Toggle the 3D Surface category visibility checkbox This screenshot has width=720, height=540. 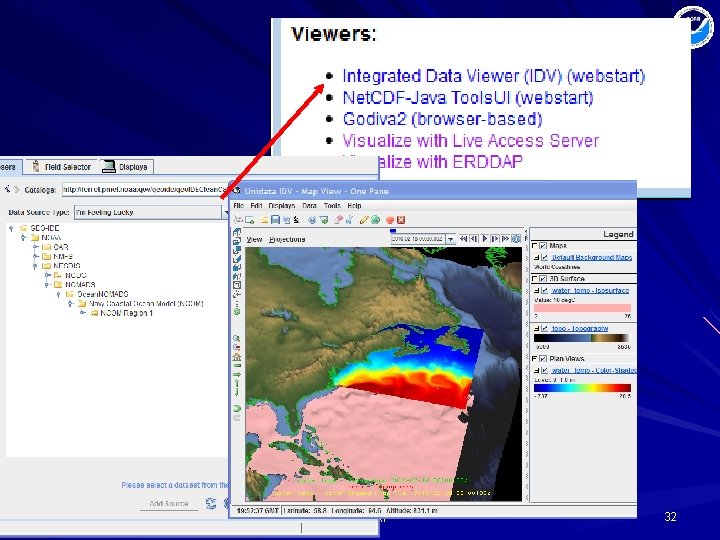point(543,279)
